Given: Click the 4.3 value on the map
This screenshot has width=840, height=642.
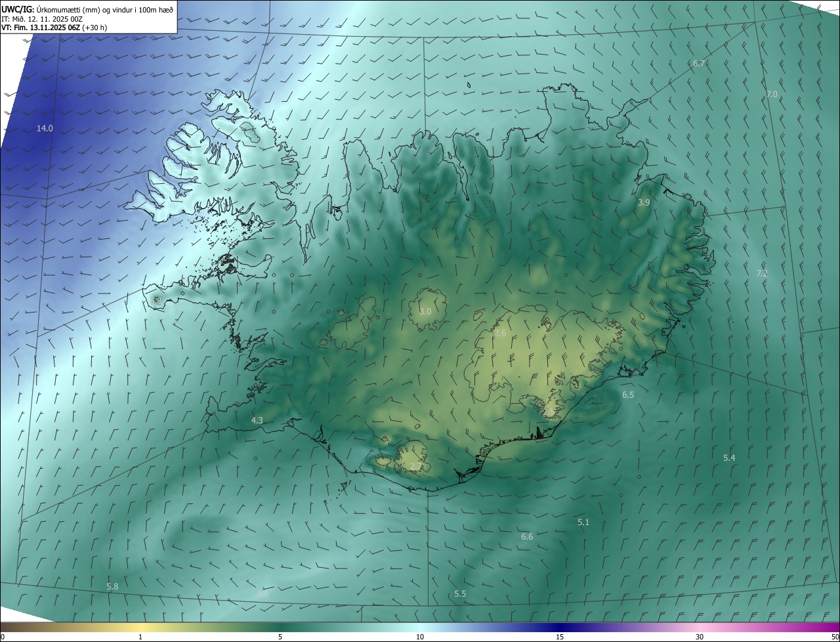Looking at the screenshot, I should pos(257,420).
